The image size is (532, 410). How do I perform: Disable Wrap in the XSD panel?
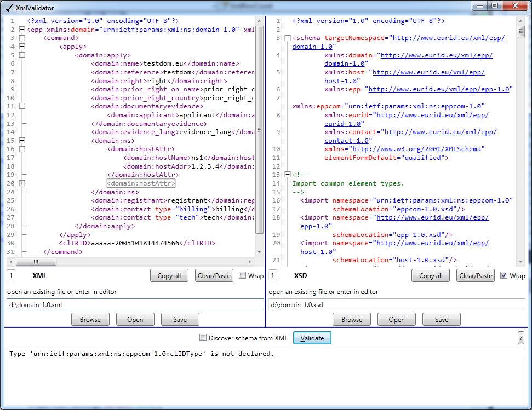504,275
